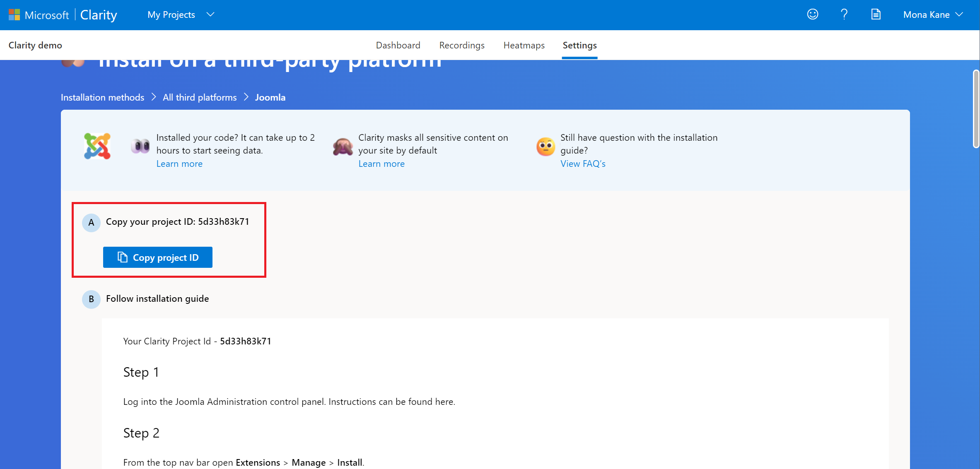
Task: Expand the My Projects dropdown
Action: (x=181, y=14)
